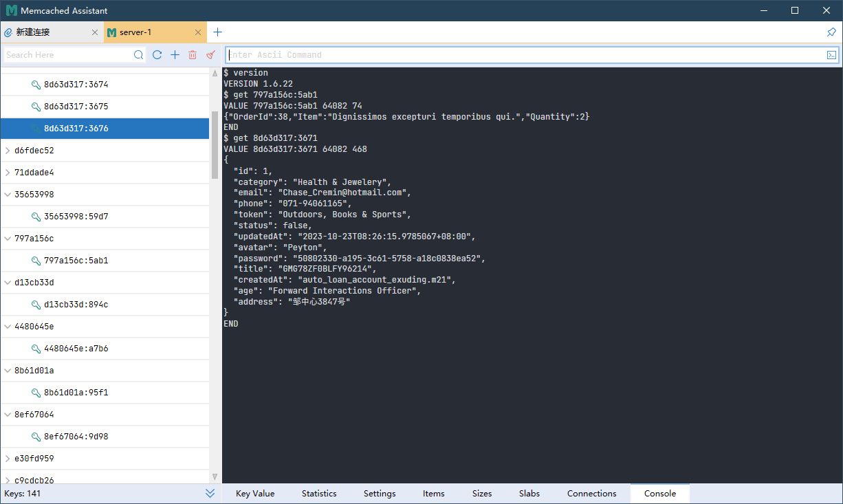The height and width of the screenshot is (504, 843).
Task: Select key 4480645e:a7b6
Action: [105, 349]
